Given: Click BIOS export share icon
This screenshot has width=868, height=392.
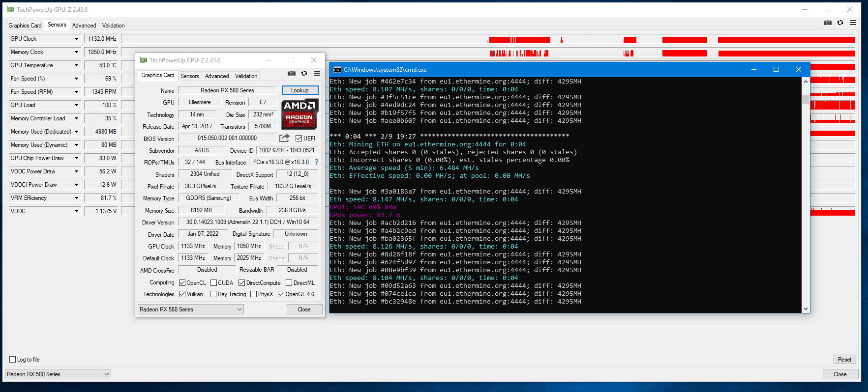Looking at the screenshot, I should 284,138.
